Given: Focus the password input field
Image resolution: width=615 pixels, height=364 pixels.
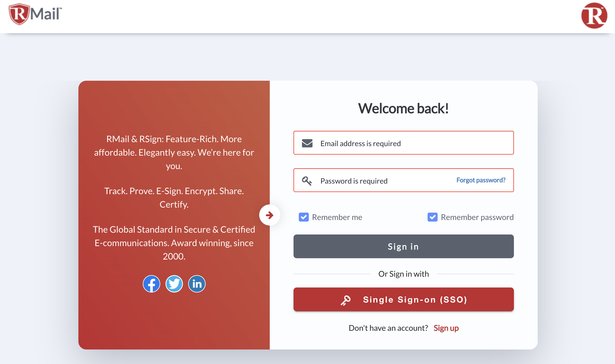Looking at the screenshot, I should coord(404,180).
